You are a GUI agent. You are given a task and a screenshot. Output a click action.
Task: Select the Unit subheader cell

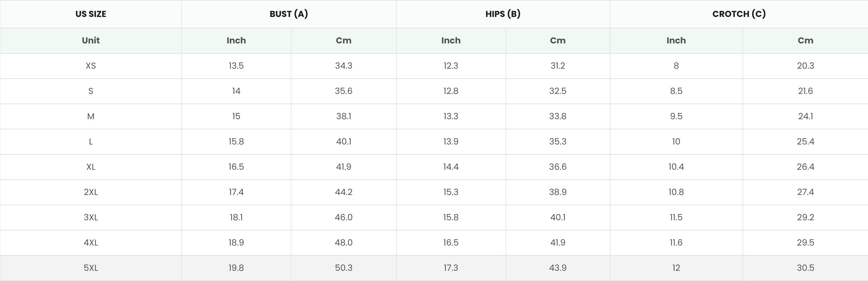(91, 40)
